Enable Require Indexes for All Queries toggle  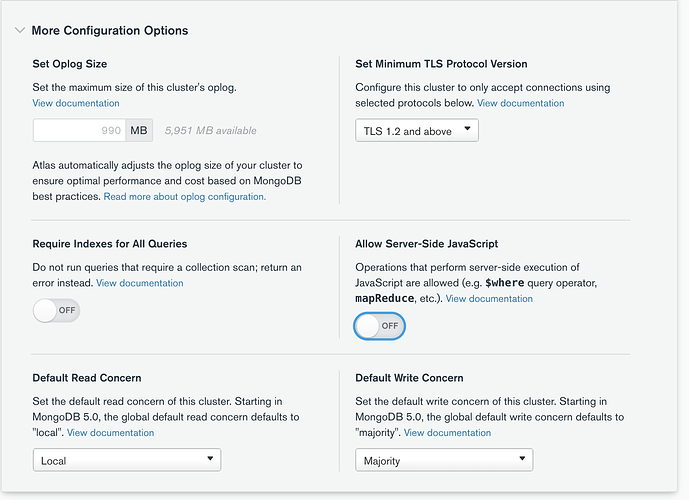point(56,310)
